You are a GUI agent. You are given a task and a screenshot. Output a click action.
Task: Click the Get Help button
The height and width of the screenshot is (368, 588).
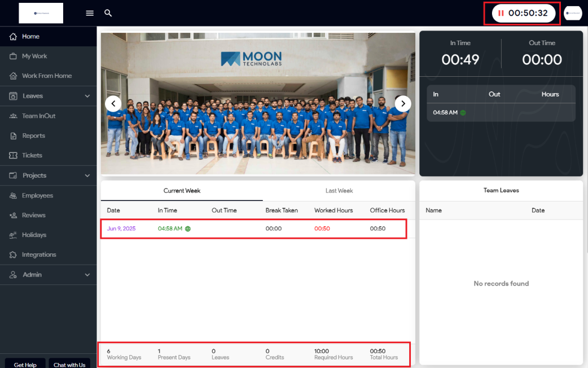[25, 364]
